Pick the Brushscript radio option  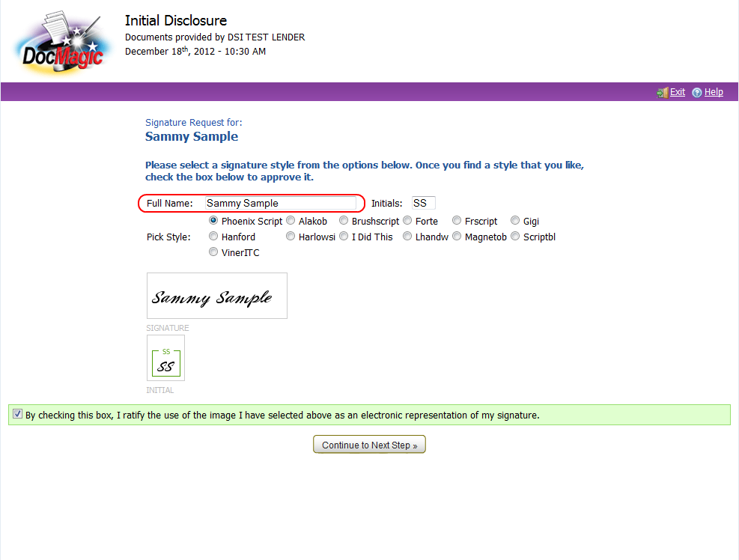344,221
